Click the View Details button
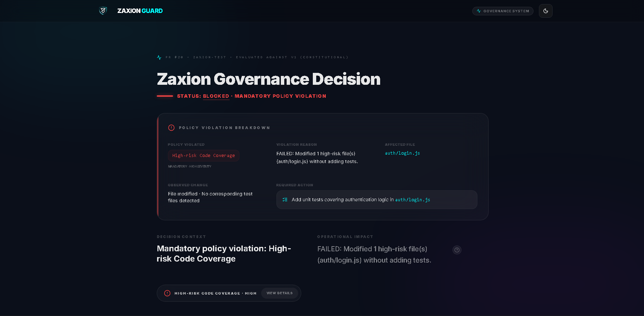The width and height of the screenshot is (644, 316). tap(279, 293)
